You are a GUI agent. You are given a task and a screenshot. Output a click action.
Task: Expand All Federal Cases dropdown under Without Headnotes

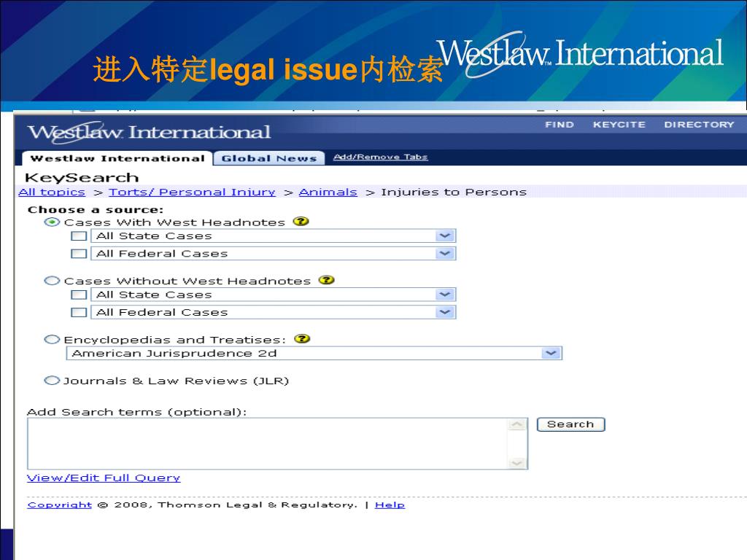tap(445, 312)
